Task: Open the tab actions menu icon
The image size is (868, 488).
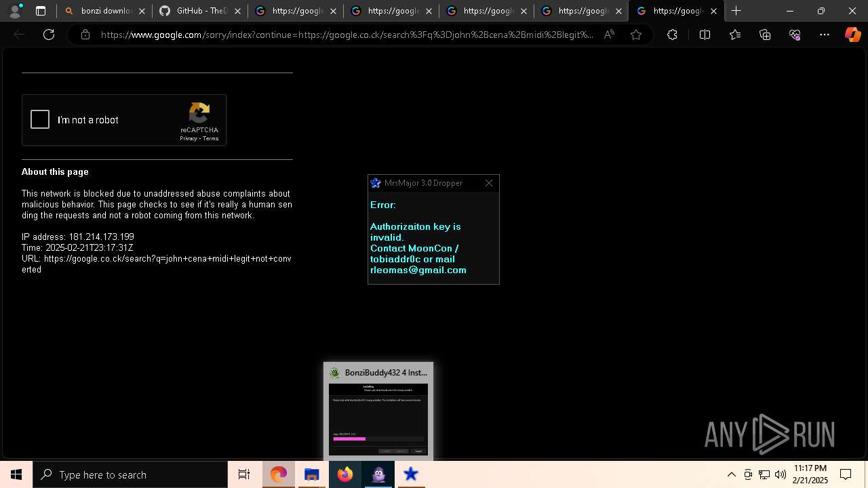Action: (x=41, y=11)
